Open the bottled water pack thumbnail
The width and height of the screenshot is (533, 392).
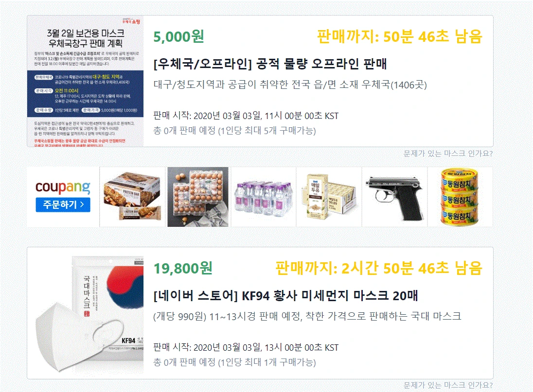point(264,197)
